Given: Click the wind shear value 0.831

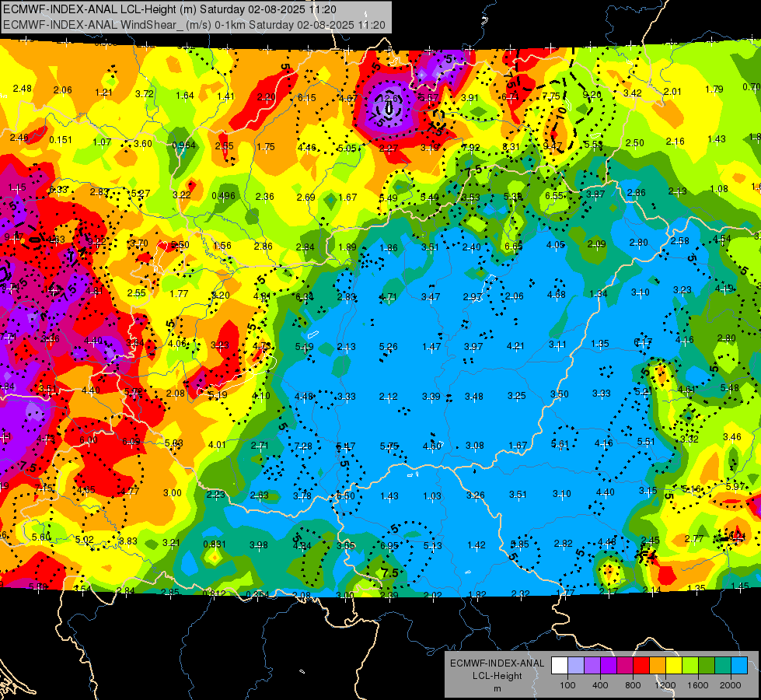Looking at the screenshot, I should [x=215, y=544].
